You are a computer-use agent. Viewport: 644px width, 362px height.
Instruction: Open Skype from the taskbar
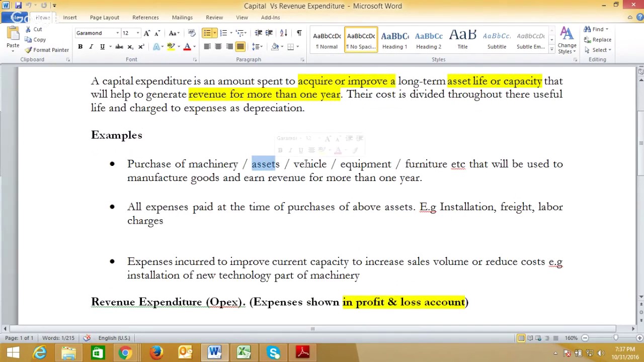pyautogui.click(x=274, y=352)
